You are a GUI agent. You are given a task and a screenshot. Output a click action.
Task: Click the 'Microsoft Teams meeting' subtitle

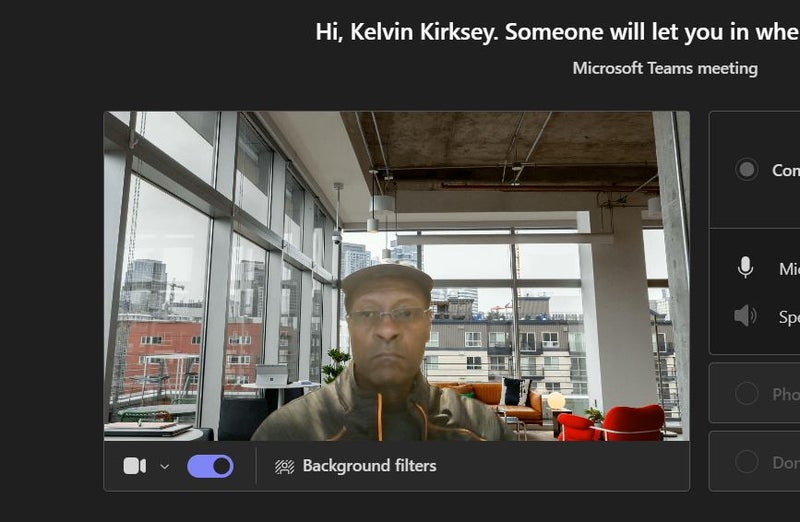click(665, 68)
